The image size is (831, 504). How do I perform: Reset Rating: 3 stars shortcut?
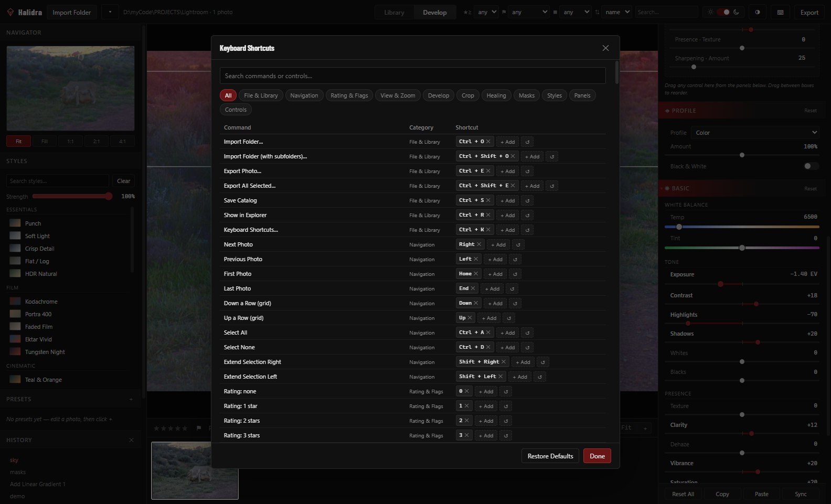tap(506, 435)
